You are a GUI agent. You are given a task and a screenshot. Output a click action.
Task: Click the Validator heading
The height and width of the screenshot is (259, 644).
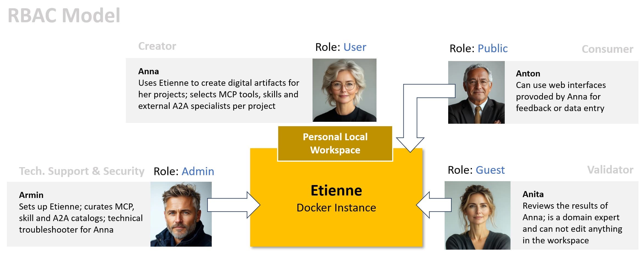pyautogui.click(x=613, y=170)
